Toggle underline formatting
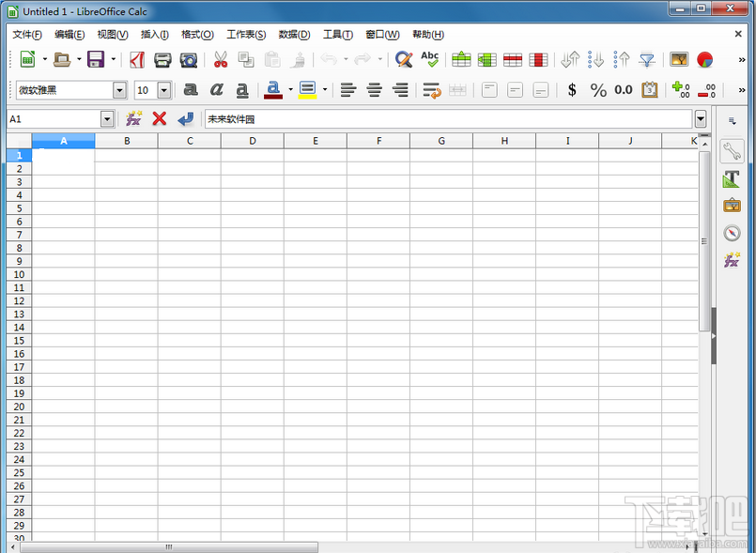Screen dimensions: 756x553 tap(242, 90)
